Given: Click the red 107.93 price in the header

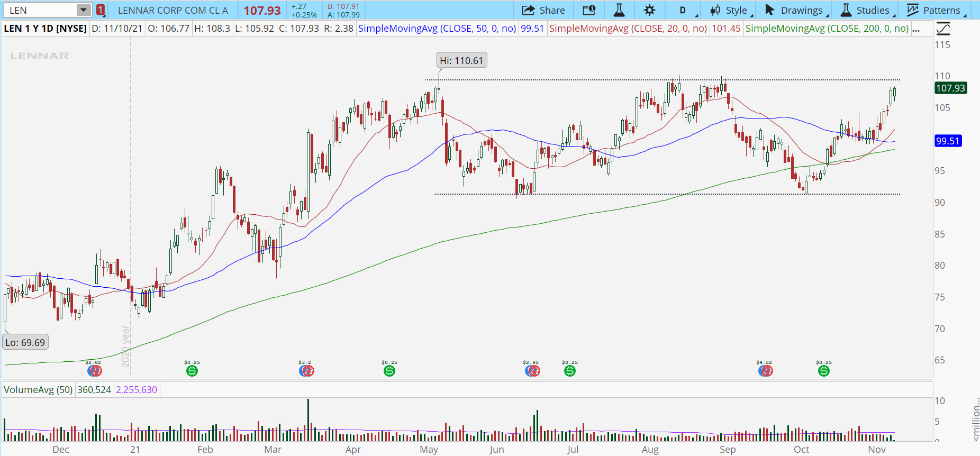Looking at the screenshot, I should (262, 11).
